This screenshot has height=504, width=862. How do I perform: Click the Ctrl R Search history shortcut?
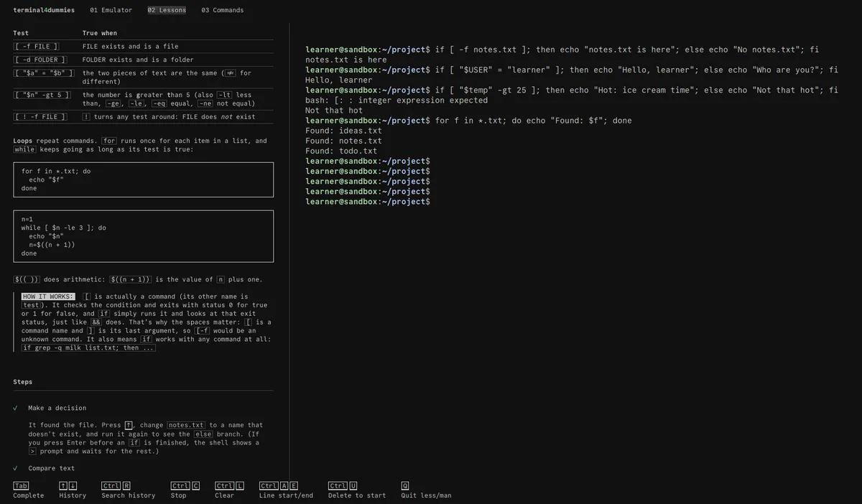[x=128, y=490]
